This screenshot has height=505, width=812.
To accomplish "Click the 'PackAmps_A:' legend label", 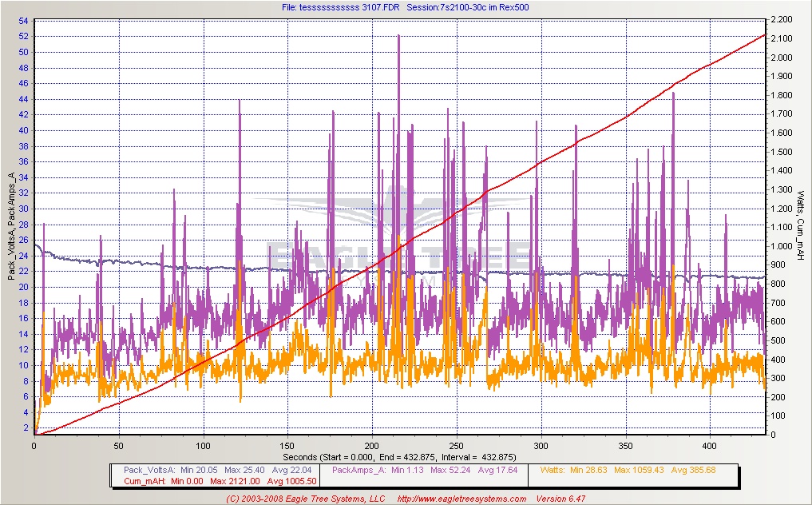I will pyautogui.click(x=359, y=471).
